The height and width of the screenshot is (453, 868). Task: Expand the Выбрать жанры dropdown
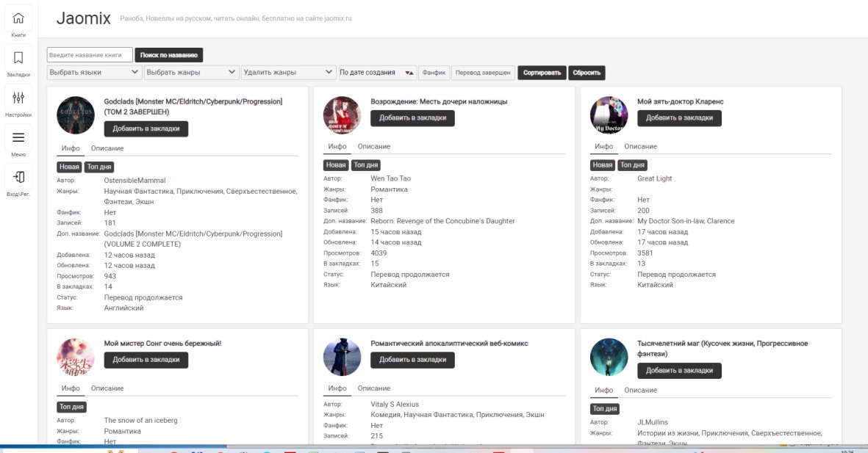191,73
